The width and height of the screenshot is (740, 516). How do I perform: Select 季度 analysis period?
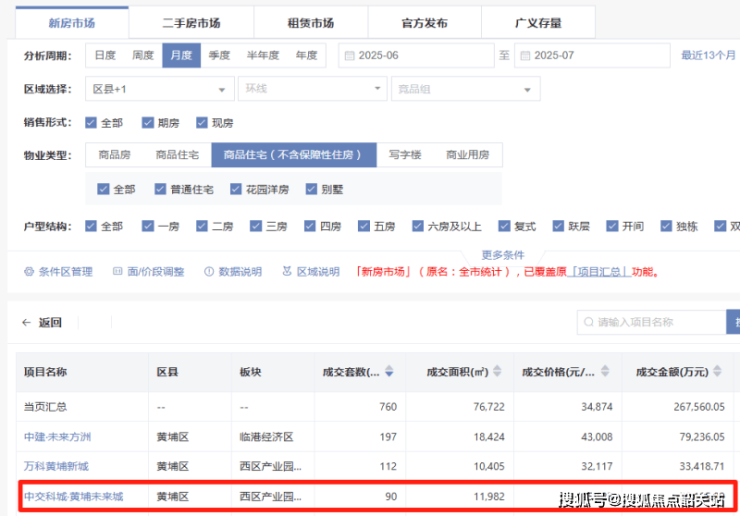click(x=219, y=55)
